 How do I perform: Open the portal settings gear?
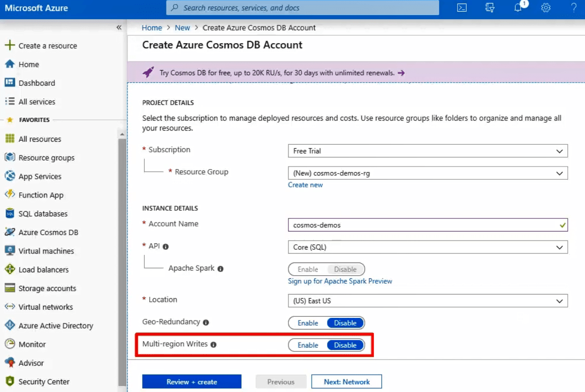(546, 8)
